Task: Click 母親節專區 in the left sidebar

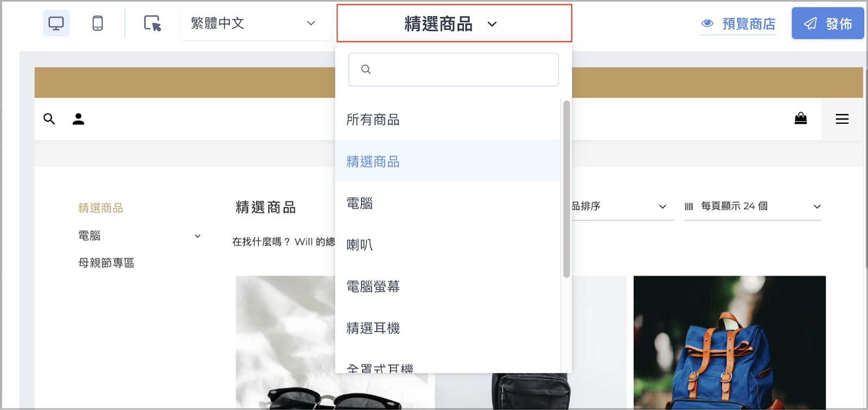Action: (106, 263)
